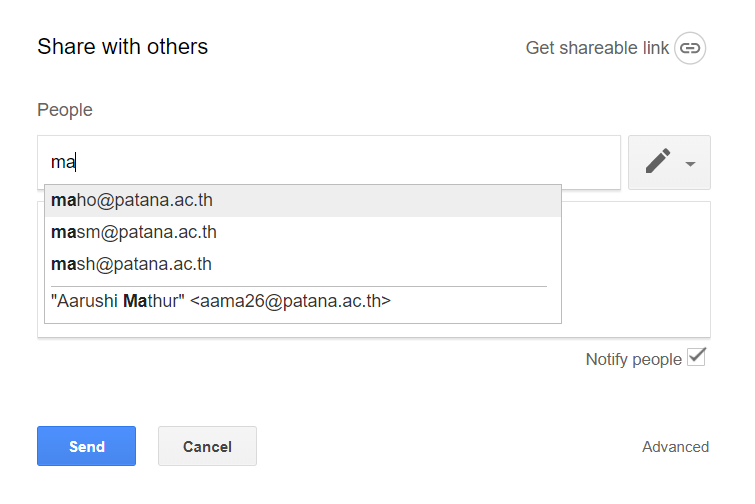Click the blue Send button
Viewport: 755px width, 504px height.
click(x=86, y=446)
